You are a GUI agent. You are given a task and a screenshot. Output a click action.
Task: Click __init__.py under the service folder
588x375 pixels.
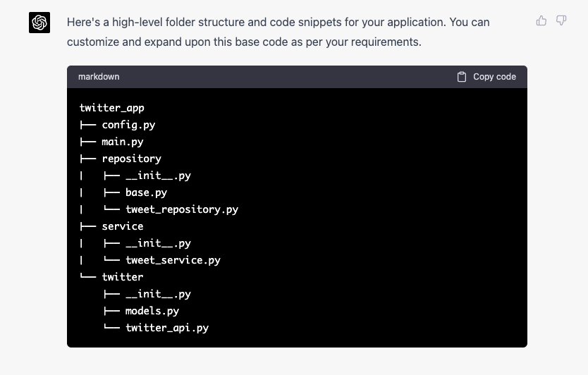pyautogui.click(x=158, y=243)
